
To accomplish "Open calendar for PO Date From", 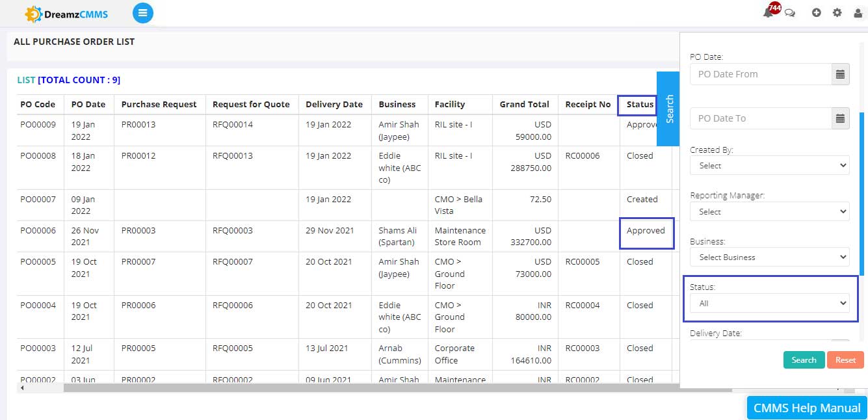I will pos(841,74).
